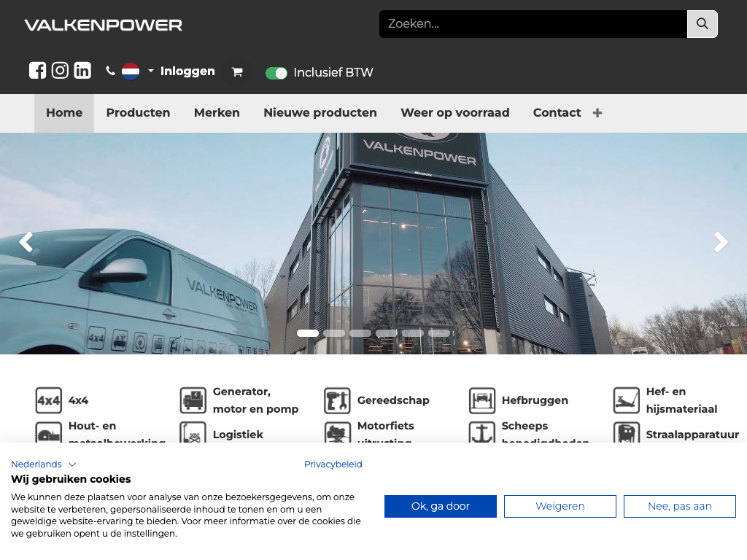Screen dimensions: 747x560
Task: Click into the Zoeken search field
Action: pyautogui.click(x=533, y=24)
